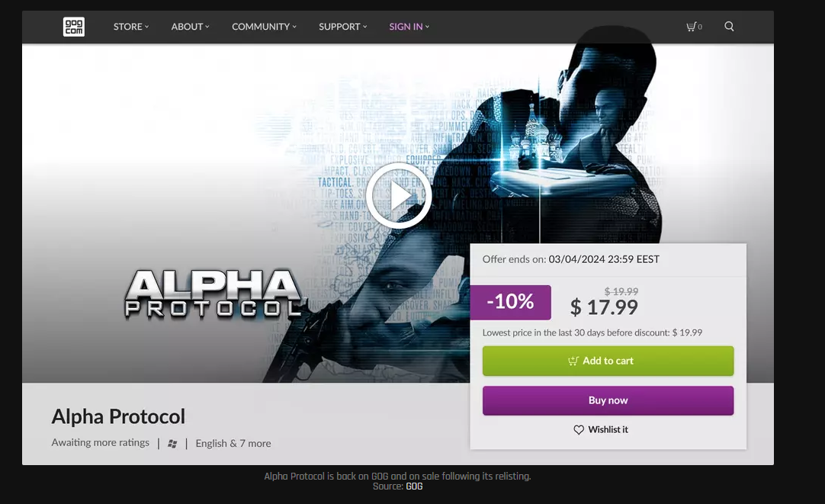The width and height of the screenshot is (825, 504).
Task: Open the SUPPORT menu
Action: tap(342, 26)
